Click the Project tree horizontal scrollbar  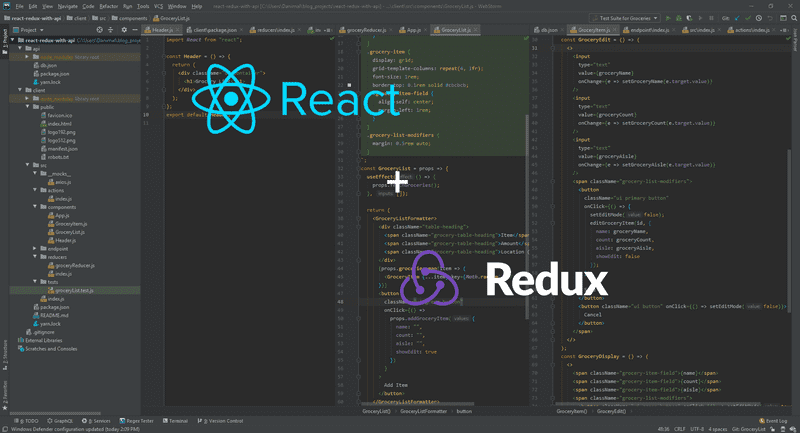pyautogui.click(x=56, y=414)
